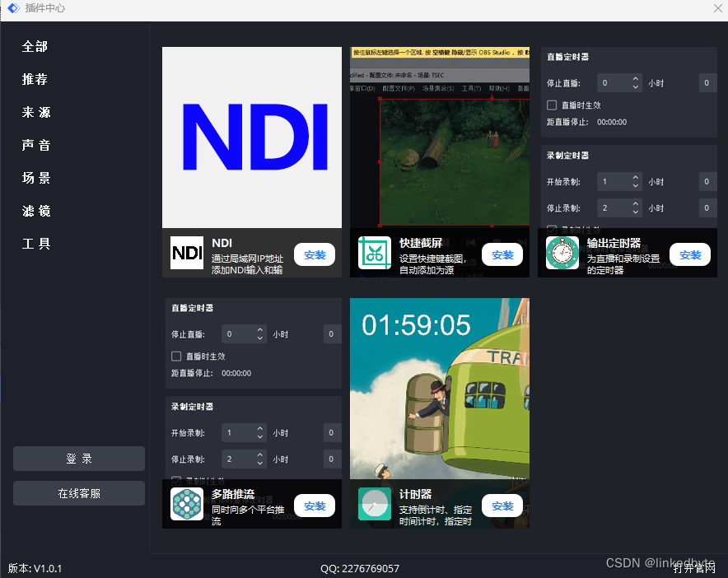Screen dimensions: 728x578
Task: Select the 推荐 category
Action: point(35,79)
